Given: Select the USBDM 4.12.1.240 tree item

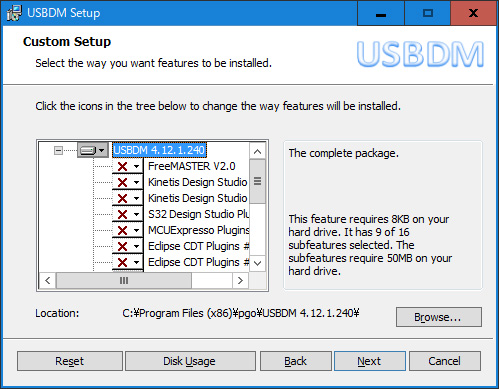Looking at the screenshot, I should (x=159, y=150).
